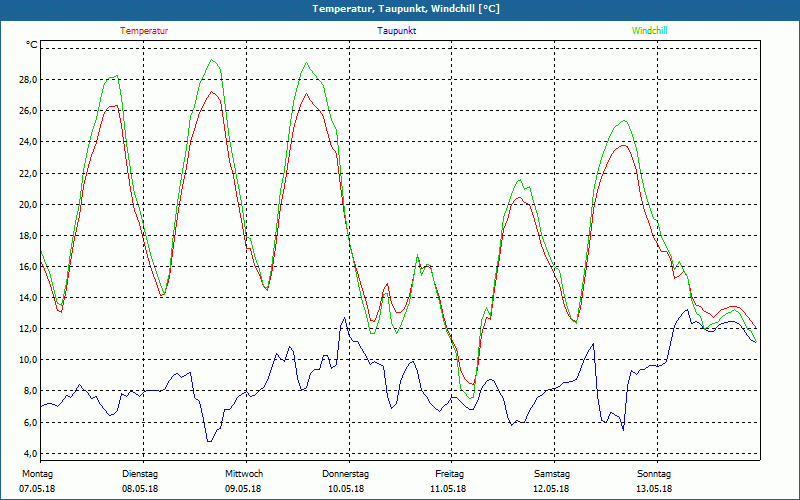Click the 20,0 y-axis value

(28, 205)
